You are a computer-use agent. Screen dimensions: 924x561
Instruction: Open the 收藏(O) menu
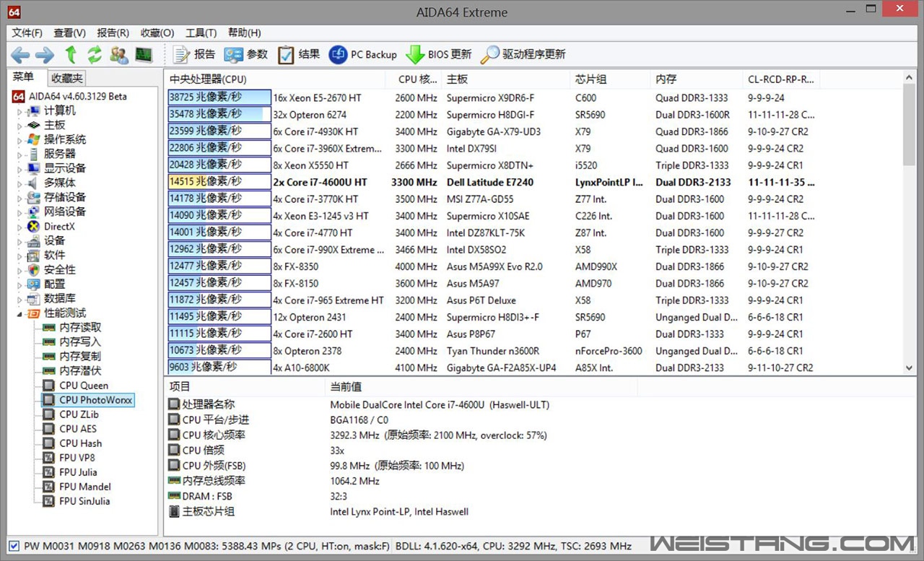[157, 32]
